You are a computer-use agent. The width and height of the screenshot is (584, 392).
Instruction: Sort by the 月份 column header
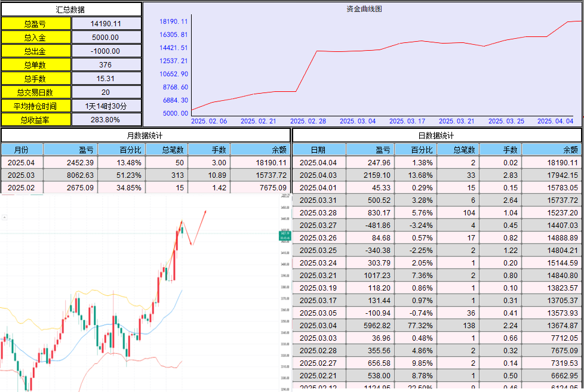point(21,150)
